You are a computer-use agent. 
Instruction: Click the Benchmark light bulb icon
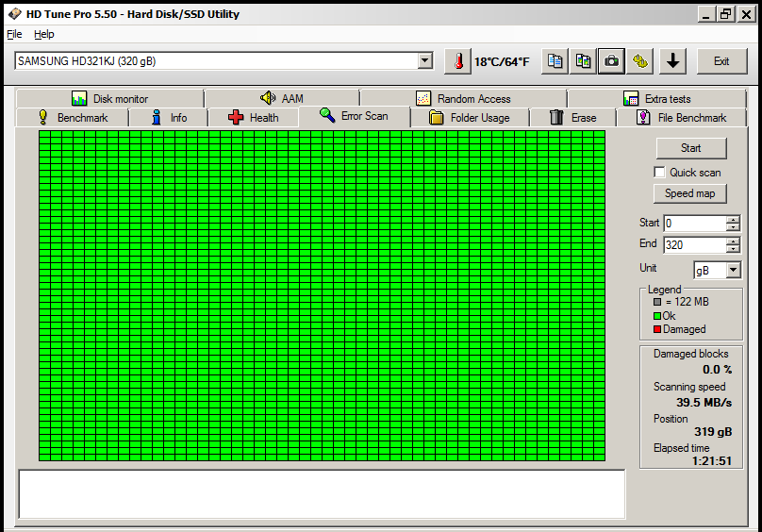click(x=43, y=117)
